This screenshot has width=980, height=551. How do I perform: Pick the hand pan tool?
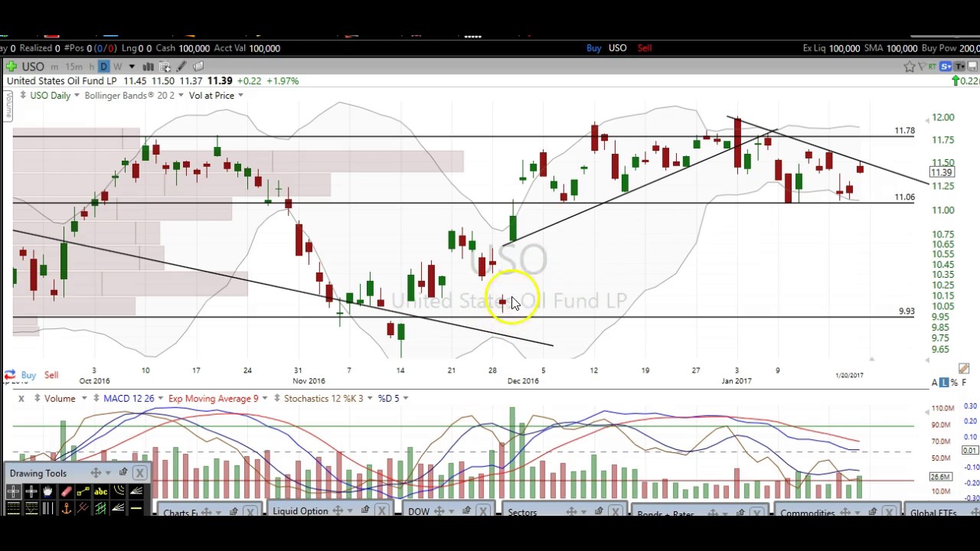(48, 491)
